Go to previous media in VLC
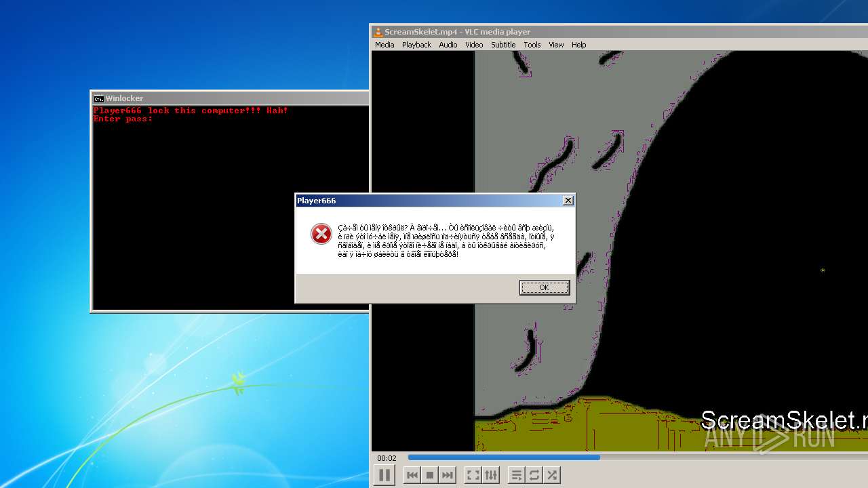Viewport: 868px width, 488px height. (x=412, y=475)
